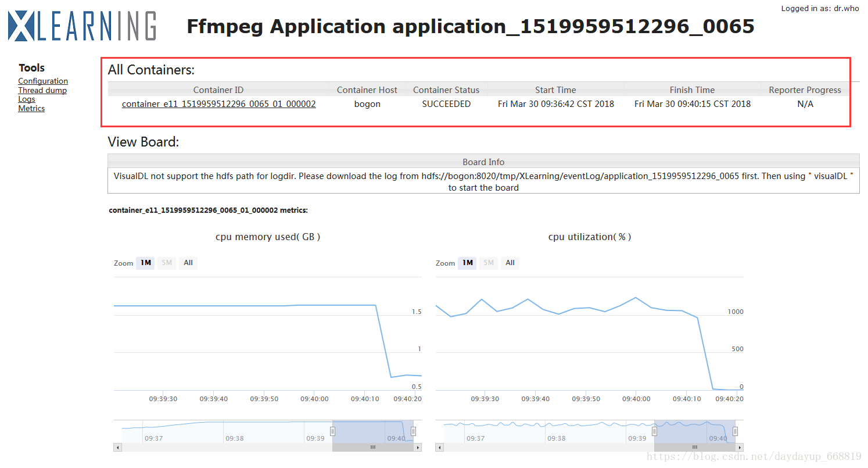
Task: Click right handle of memory chart navigator
Action: click(413, 431)
